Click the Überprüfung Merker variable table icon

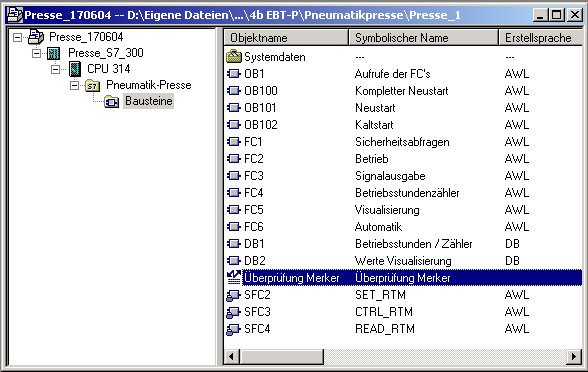pyautogui.click(x=234, y=278)
